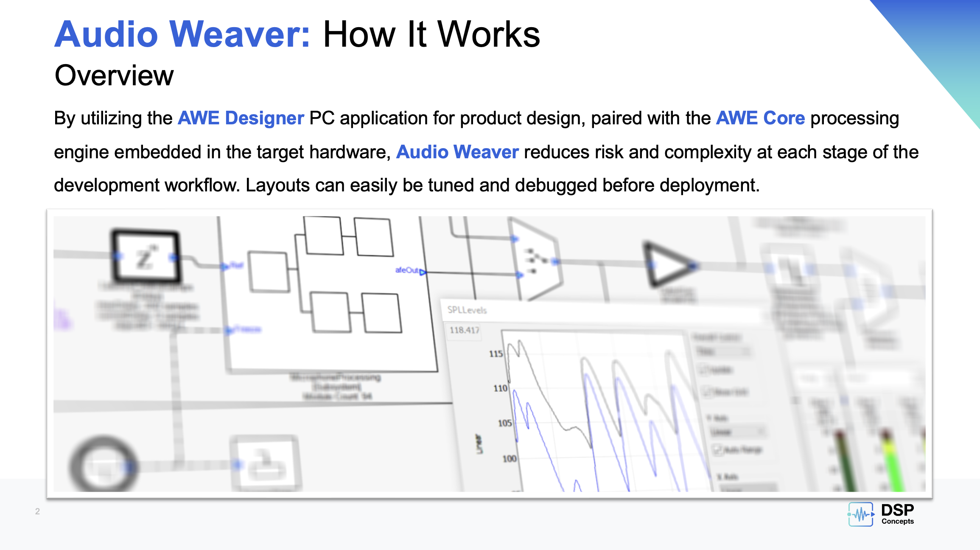Select the Z delay block in diagram
The height and width of the screenshot is (550, 980).
[x=146, y=256]
